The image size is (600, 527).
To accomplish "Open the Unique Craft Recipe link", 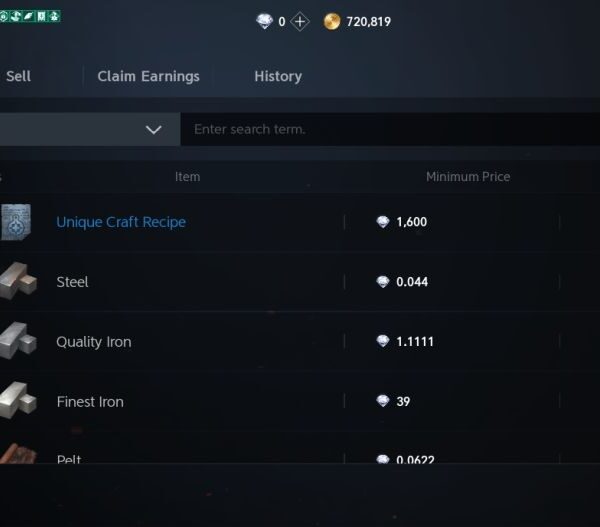I will [121, 222].
